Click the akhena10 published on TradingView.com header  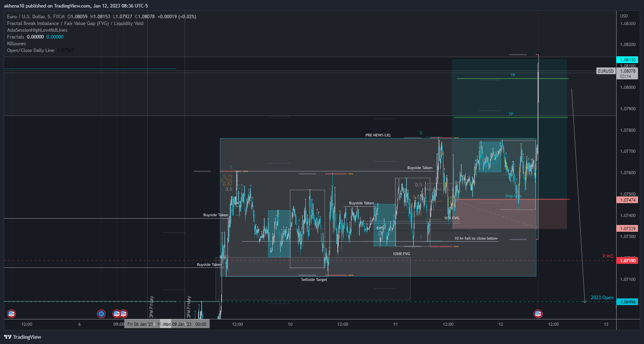point(75,6)
